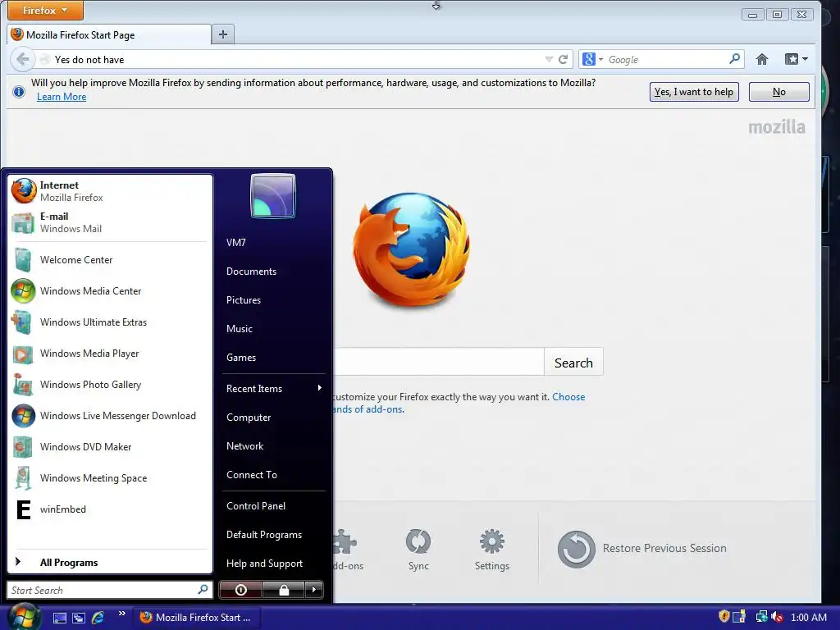Image resolution: width=840 pixels, height=630 pixels.
Task: Click the Choose add-ons link
Action: [x=568, y=397]
